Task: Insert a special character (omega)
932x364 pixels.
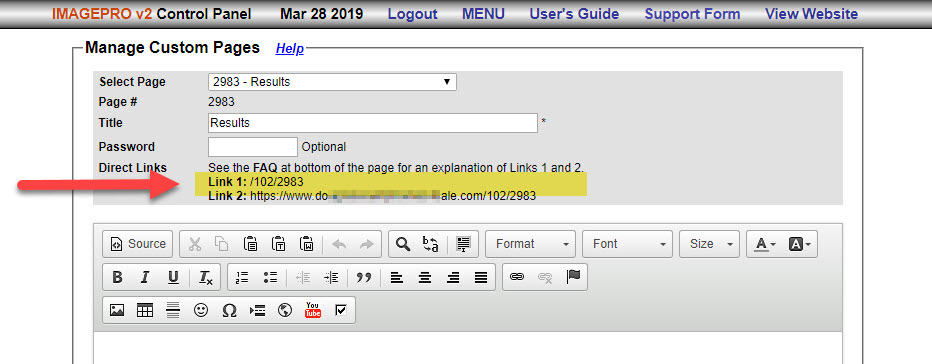Action: [x=229, y=310]
